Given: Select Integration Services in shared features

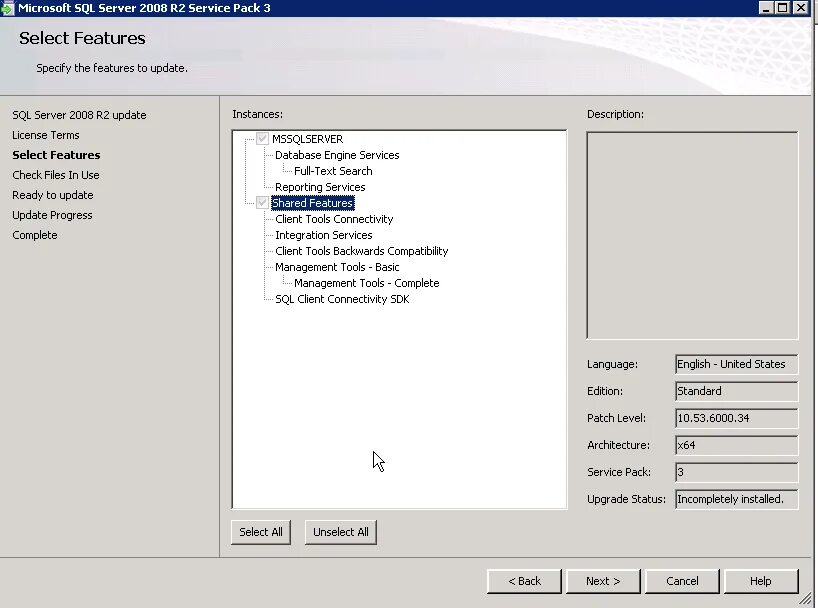Looking at the screenshot, I should click(x=323, y=235).
